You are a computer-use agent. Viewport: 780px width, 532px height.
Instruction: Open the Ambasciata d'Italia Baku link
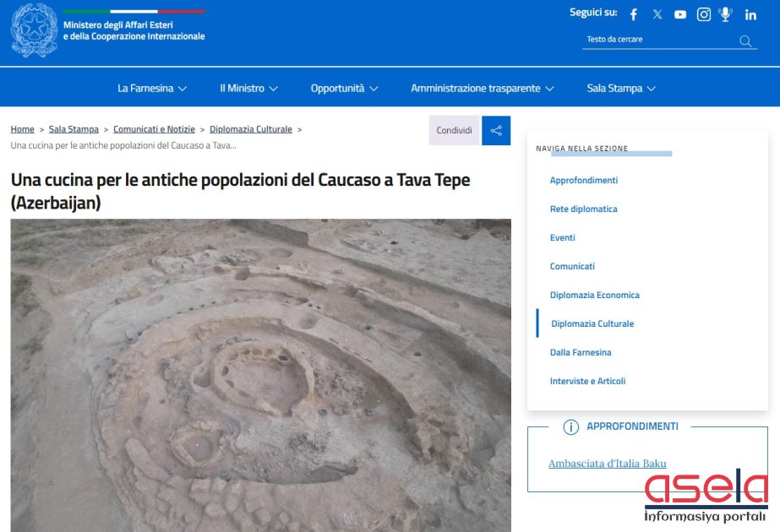tap(607, 464)
